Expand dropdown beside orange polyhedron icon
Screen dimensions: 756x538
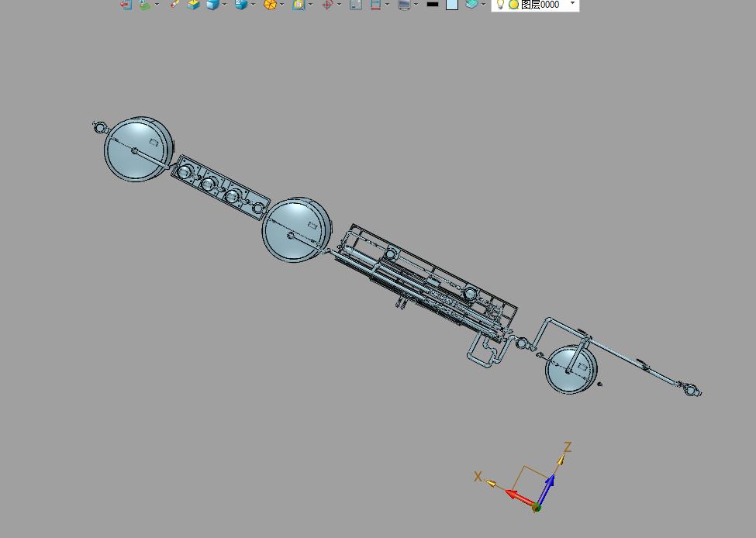coord(282,5)
